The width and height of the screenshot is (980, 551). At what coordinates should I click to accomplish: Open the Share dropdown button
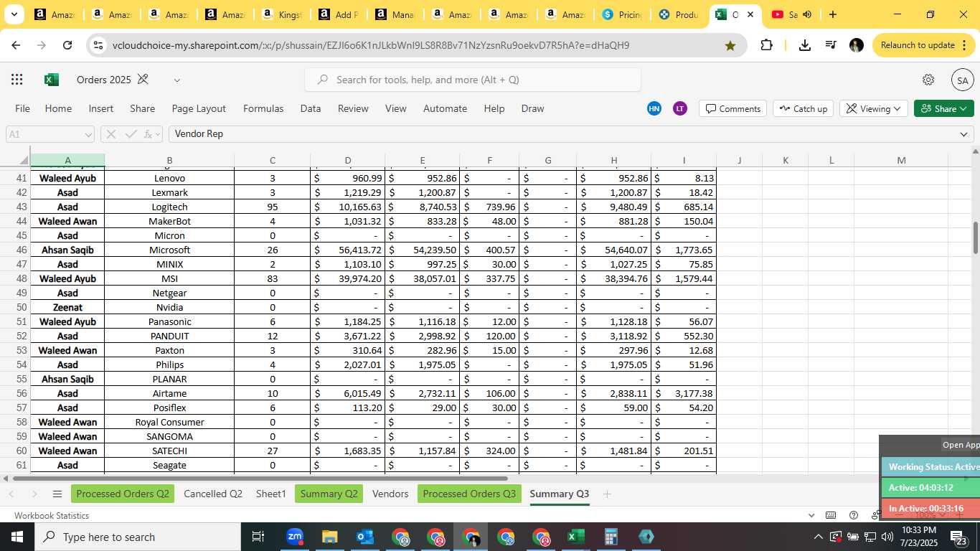pos(943,108)
